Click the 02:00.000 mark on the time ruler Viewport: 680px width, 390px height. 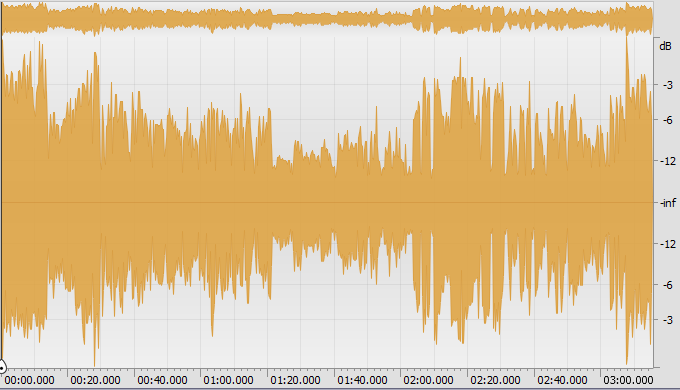tap(428, 380)
